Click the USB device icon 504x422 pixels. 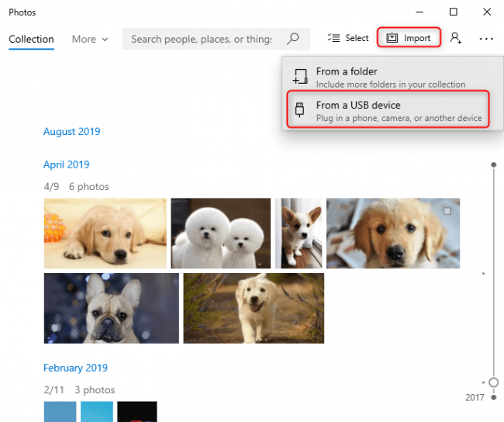[300, 111]
